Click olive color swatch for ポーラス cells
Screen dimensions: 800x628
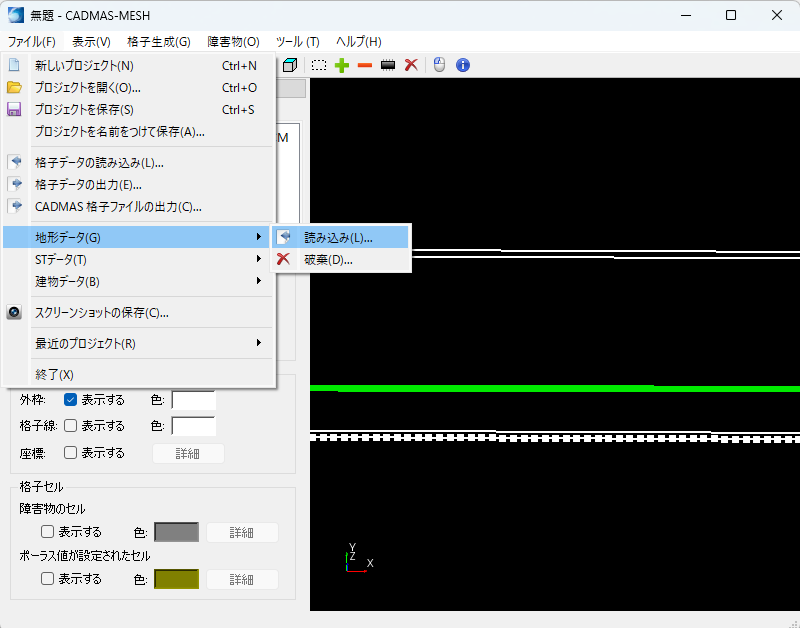(x=176, y=579)
